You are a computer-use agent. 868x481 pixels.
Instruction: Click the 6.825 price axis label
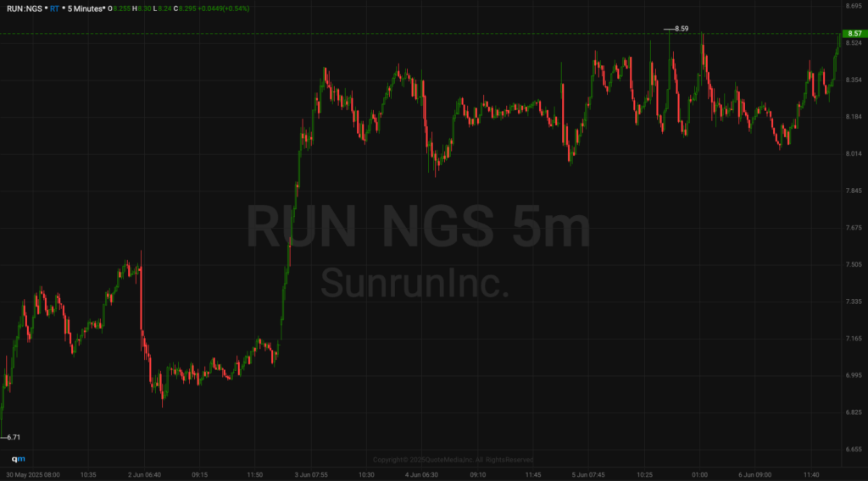[854, 412]
